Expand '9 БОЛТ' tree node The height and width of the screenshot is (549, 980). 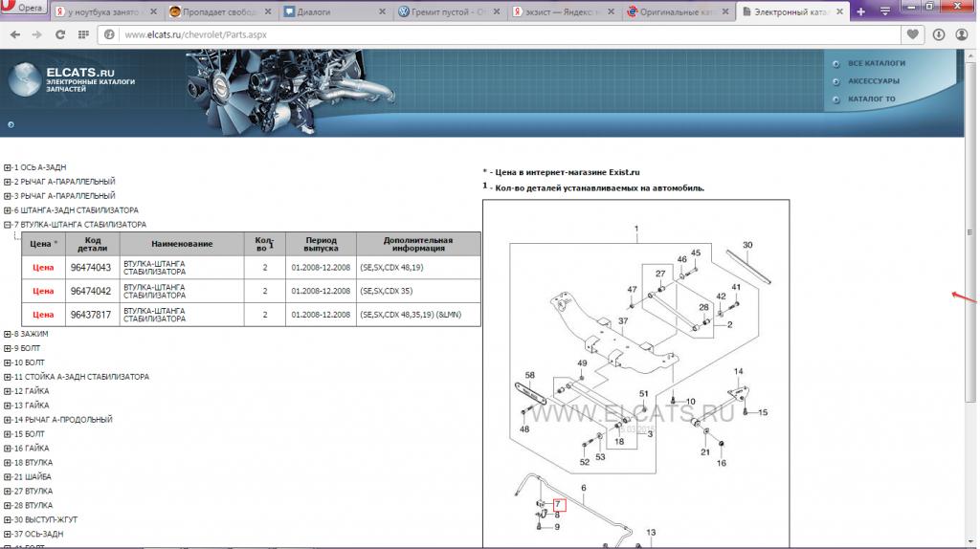pos(8,348)
